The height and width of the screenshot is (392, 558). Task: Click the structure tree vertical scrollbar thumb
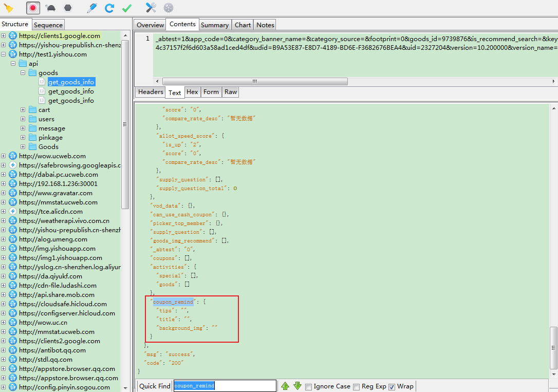click(x=125, y=124)
